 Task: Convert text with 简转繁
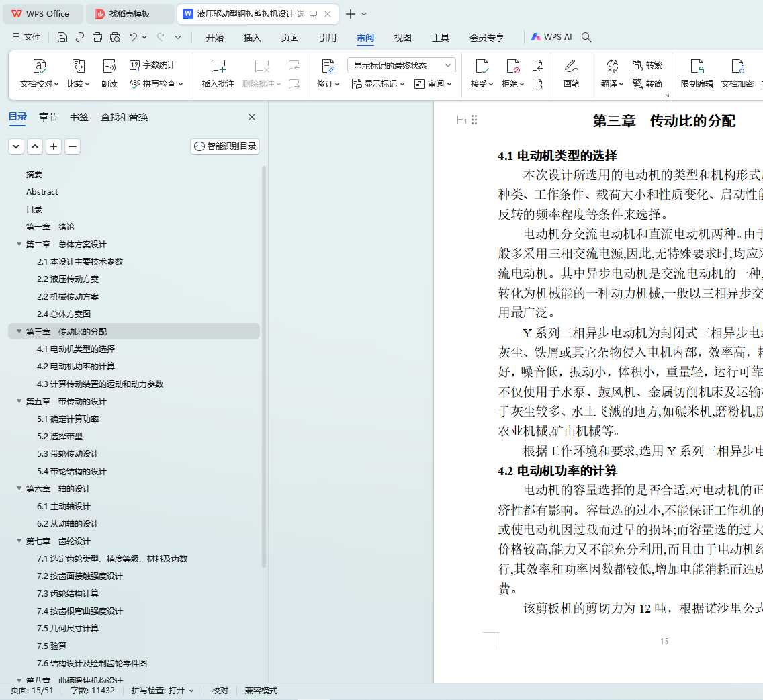[x=647, y=64]
